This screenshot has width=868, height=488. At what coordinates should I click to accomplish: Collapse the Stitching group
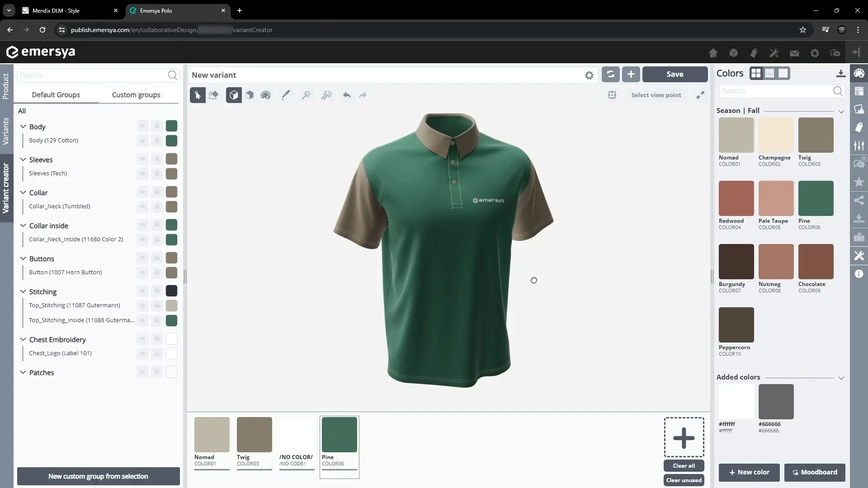(23, 291)
